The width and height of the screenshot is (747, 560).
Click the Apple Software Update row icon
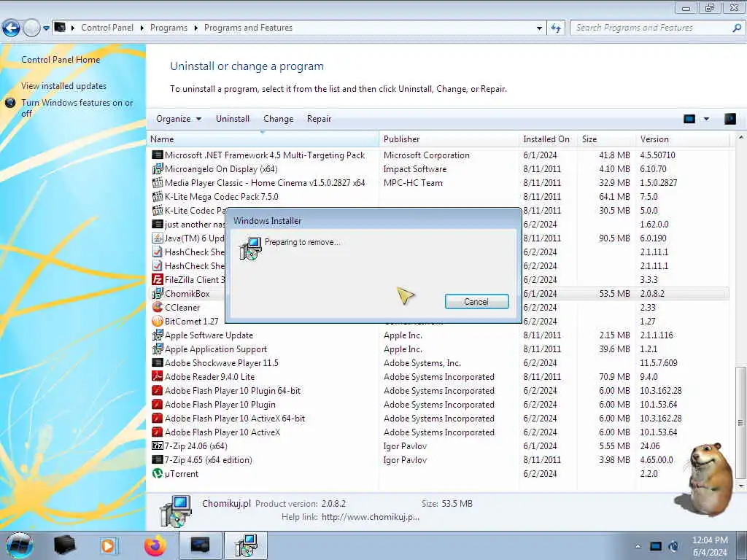coord(158,335)
